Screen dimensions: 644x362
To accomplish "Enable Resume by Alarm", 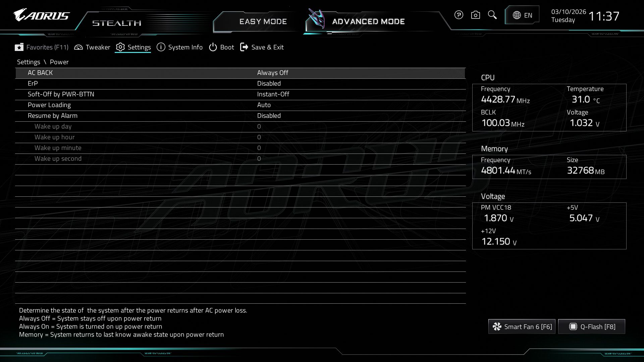I will (x=268, y=116).
